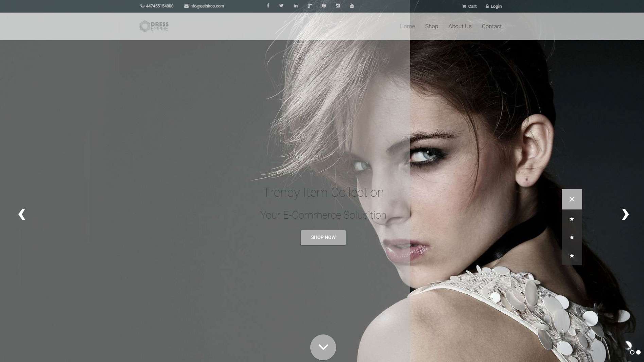Open the YouTube social icon
Screen dimensions: 644x362
pyautogui.click(x=352, y=6)
